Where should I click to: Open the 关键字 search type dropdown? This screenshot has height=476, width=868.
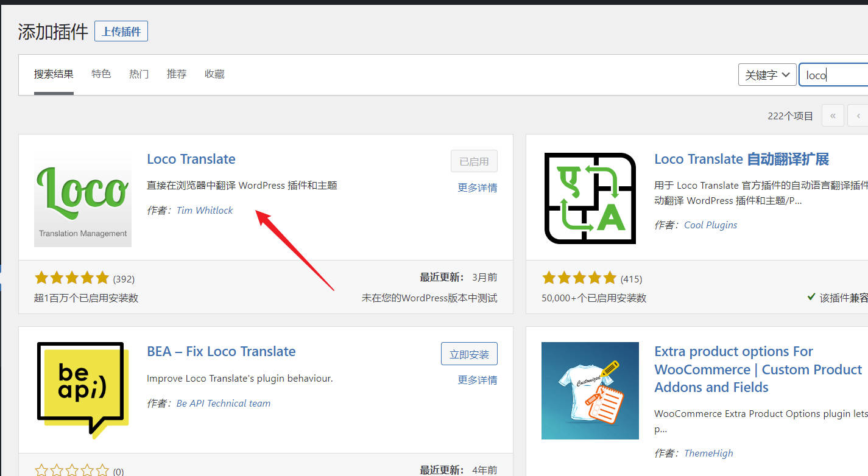[767, 75]
